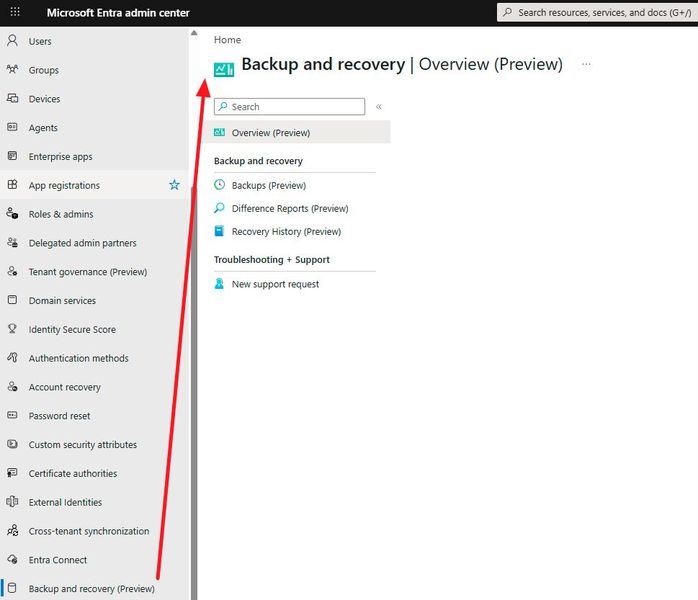Click the Identity Secure Score trophy icon
Screen dimensions: 698x600
[12, 329]
